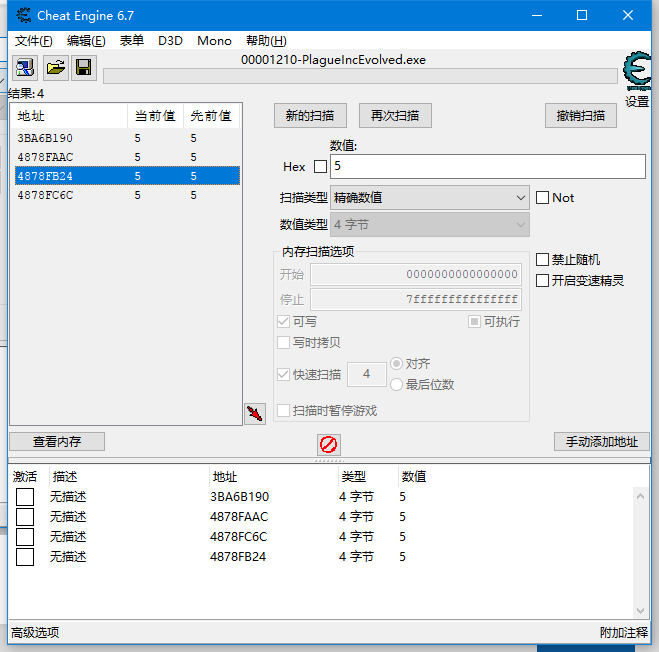Open 编辑(E) menu
659x652 pixels.
(86, 41)
